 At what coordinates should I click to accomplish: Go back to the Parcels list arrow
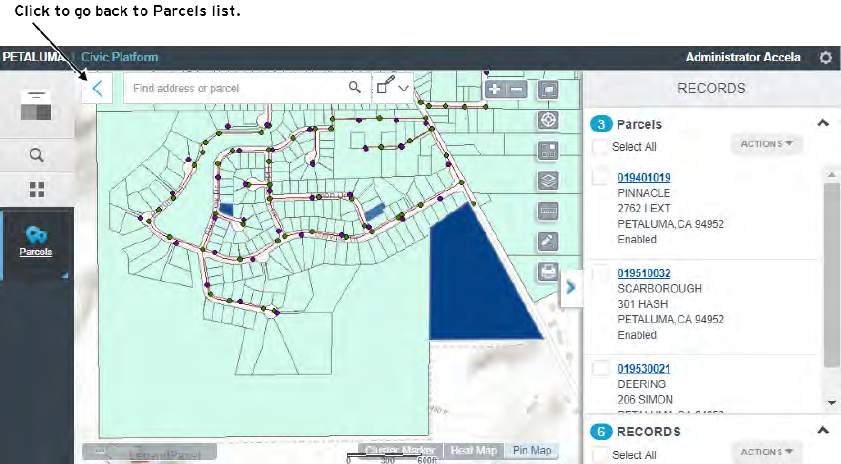pyautogui.click(x=97, y=88)
